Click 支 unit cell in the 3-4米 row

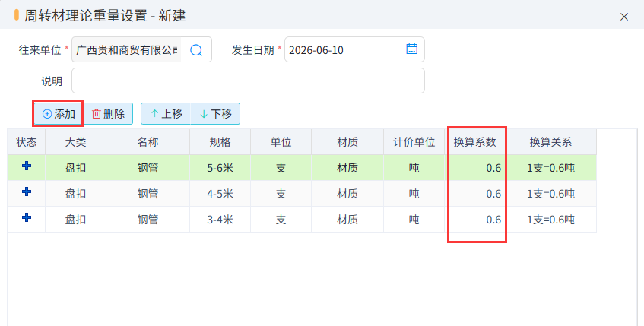tap(281, 220)
